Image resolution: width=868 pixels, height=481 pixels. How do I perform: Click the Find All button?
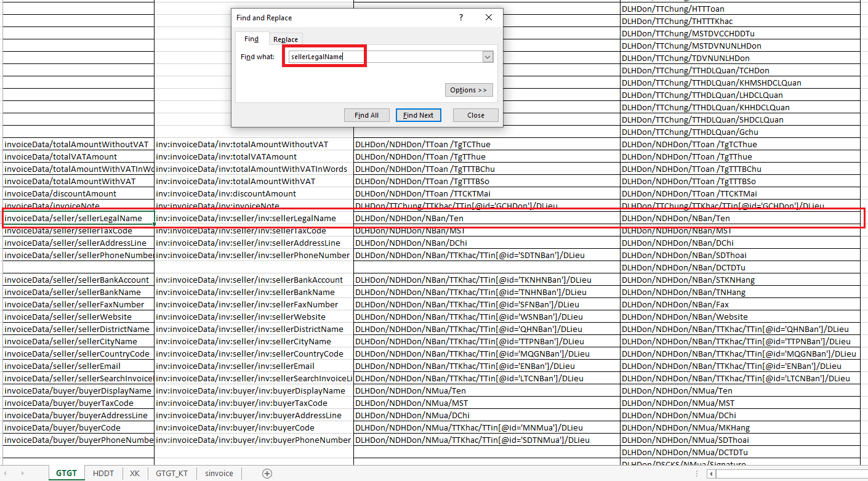pyautogui.click(x=367, y=115)
